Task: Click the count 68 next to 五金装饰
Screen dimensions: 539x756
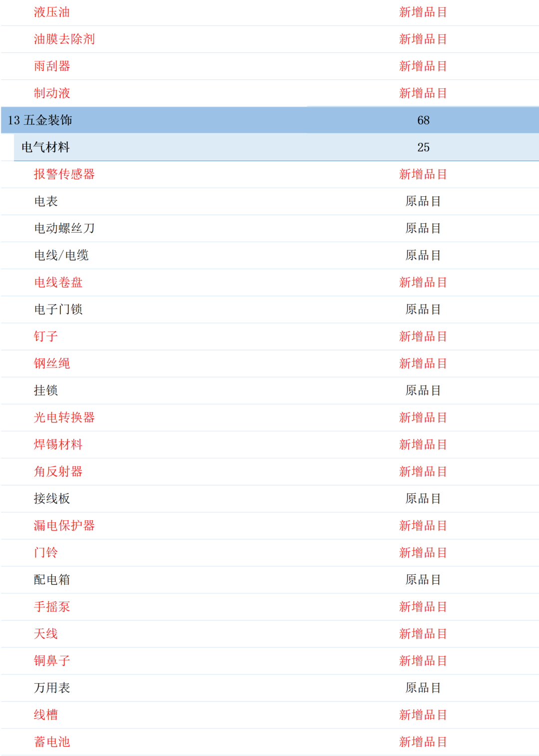Action: (424, 120)
